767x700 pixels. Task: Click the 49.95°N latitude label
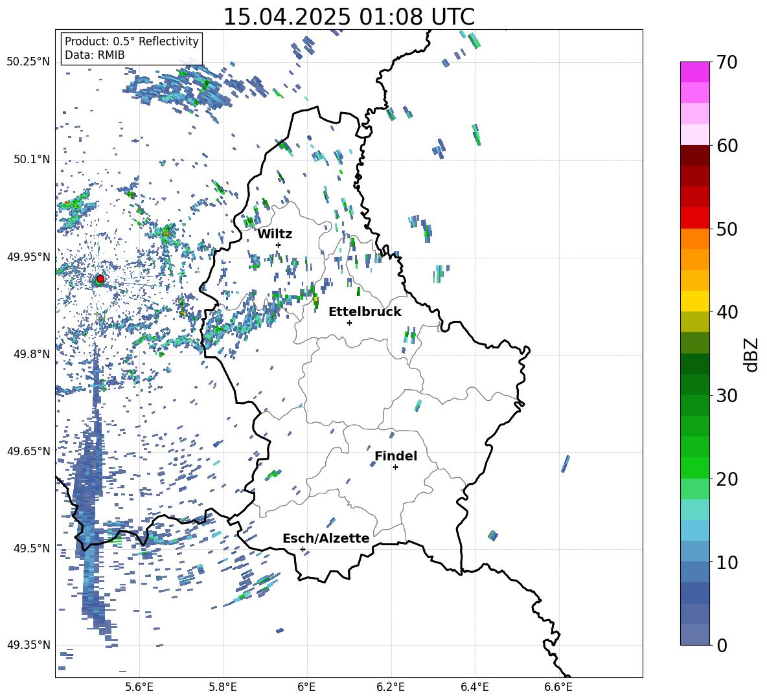pyautogui.click(x=29, y=257)
